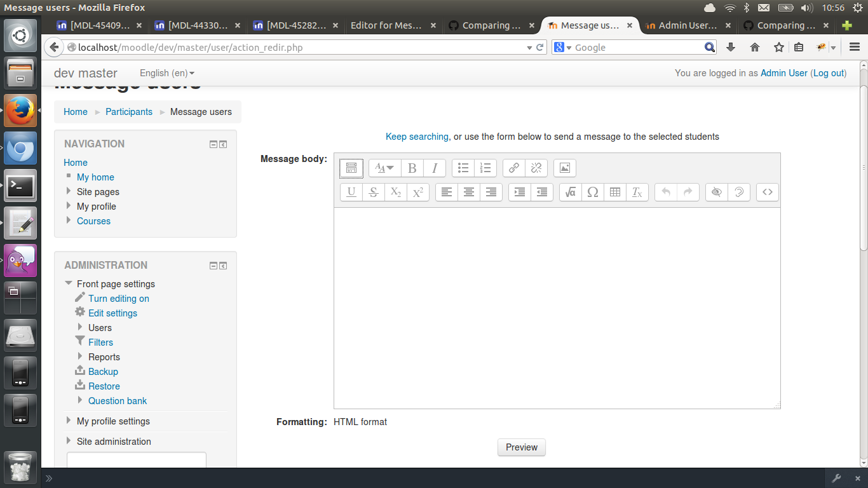868x488 pixels.
Task: Go to Home in the breadcrumb
Action: 76,112
